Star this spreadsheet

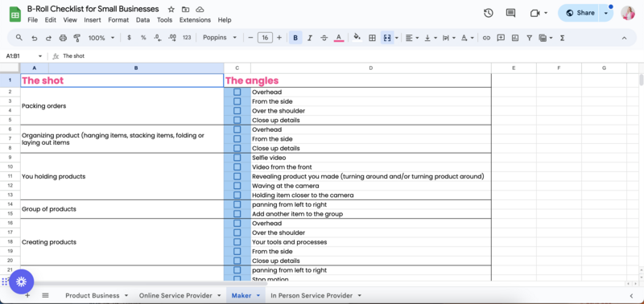coord(171,9)
